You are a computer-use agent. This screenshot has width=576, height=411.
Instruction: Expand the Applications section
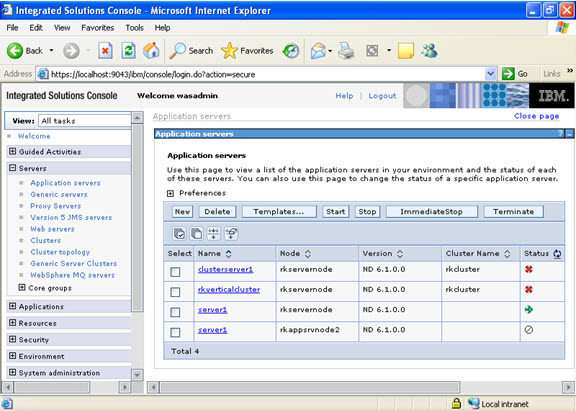[x=13, y=306]
